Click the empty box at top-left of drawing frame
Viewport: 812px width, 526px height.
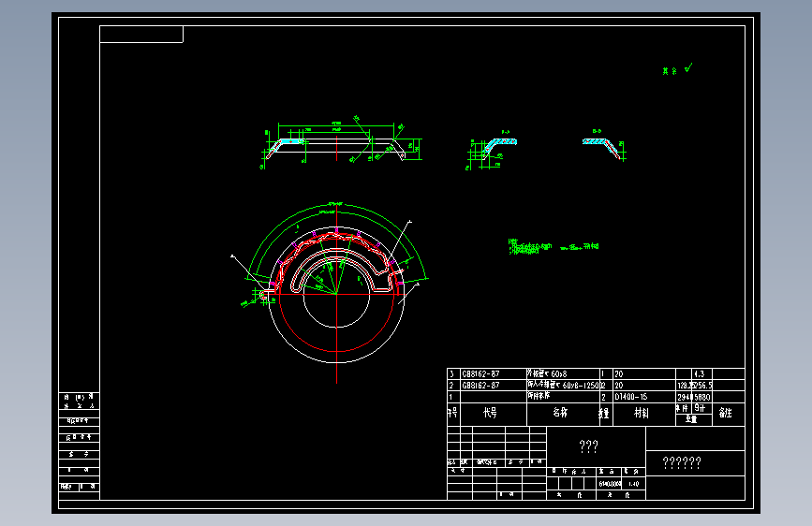click(x=141, y=35)
